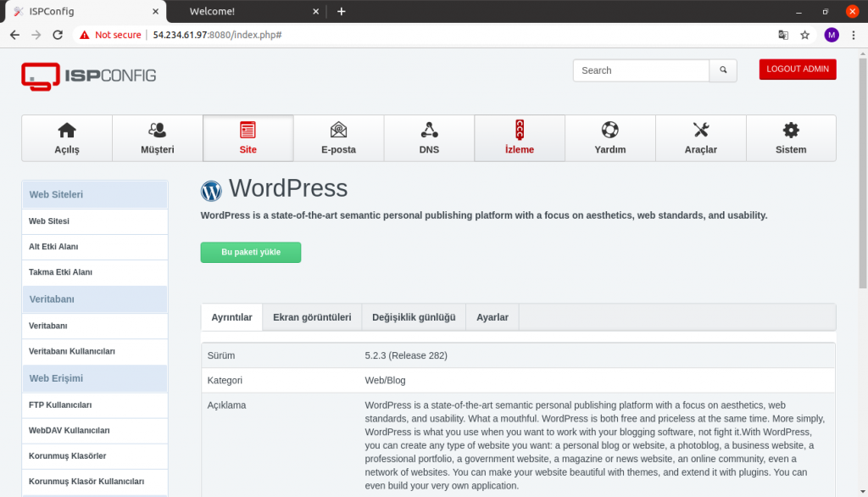Image resolution: width=868 pixels, height=497 pixels.
Task: Open the Sistem settings module
Action: 791,138
